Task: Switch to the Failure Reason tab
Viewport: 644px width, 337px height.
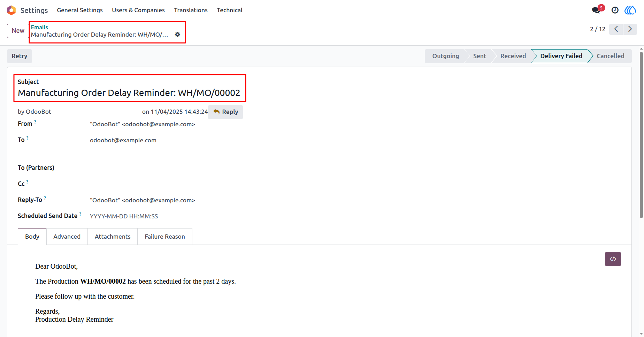Action: click(165, 237)
